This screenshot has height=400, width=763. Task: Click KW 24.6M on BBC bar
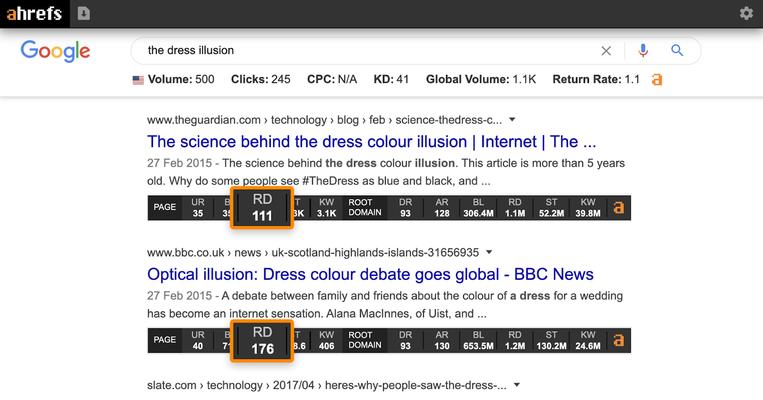point(588,340)
